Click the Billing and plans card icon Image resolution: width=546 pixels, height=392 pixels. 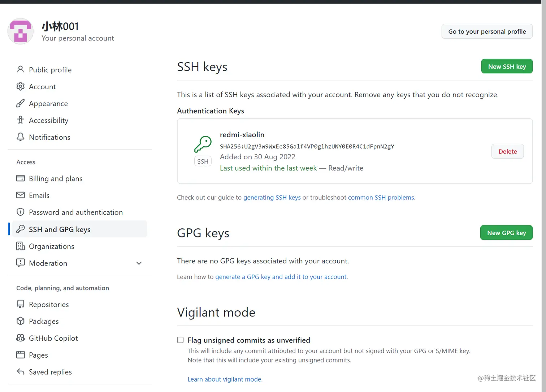(x=21, y=178)
